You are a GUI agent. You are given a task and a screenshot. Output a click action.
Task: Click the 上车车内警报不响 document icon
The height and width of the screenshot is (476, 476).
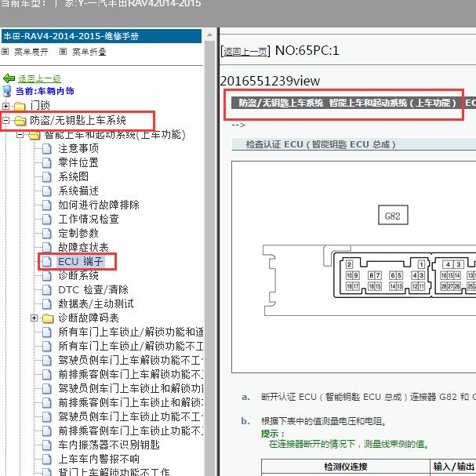46,459
